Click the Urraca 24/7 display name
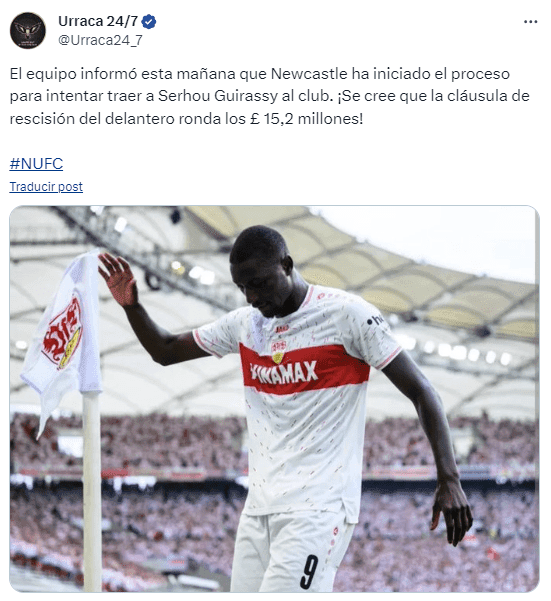 (98, 21)
